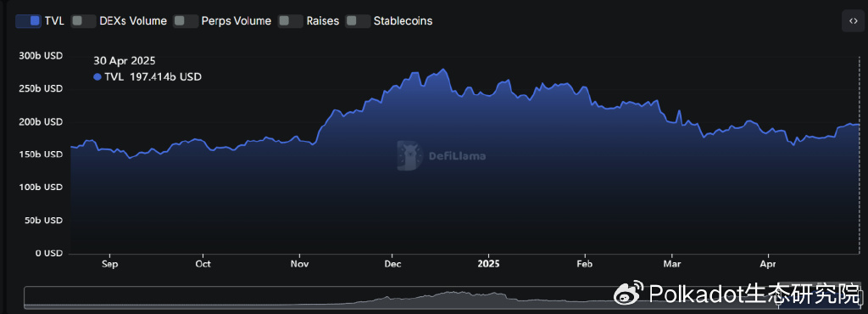Click the 30 Apr 2025 tooltip date

click(x=125, y=61)
